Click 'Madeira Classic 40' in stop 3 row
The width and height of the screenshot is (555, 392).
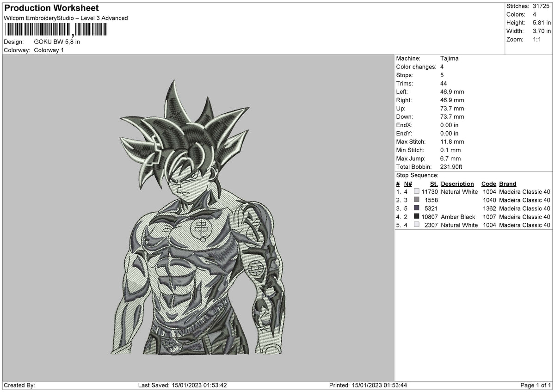(525, 208)
